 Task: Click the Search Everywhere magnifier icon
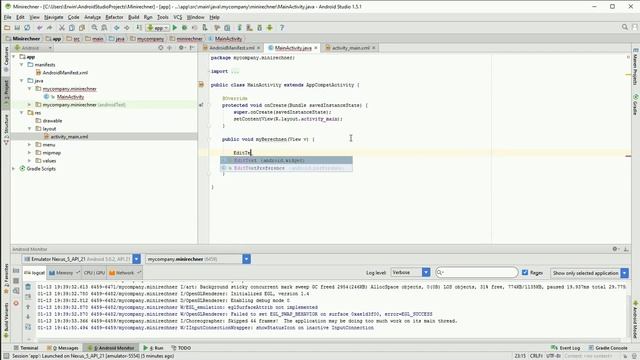click(625, 27)
